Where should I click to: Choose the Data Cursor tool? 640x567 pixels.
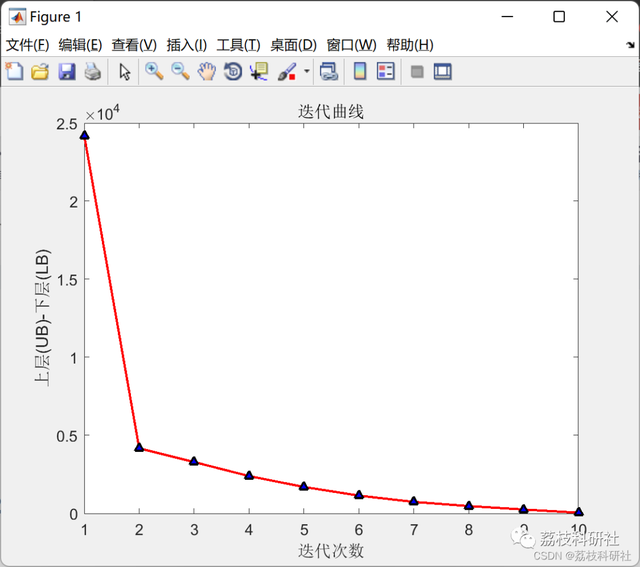259,71
